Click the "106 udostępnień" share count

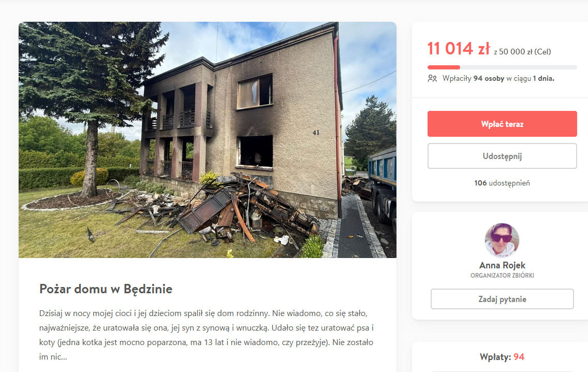click(502, 183)
